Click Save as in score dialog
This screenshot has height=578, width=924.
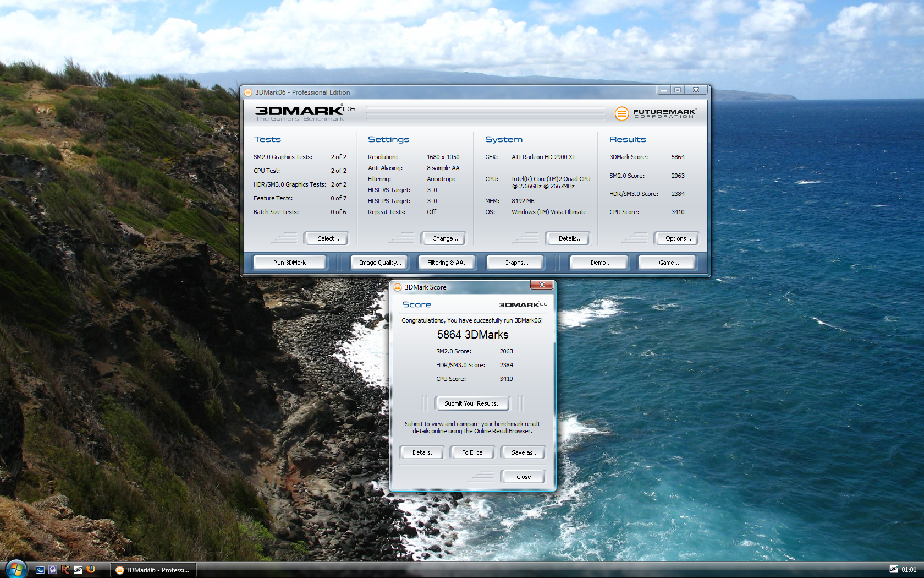click(x=524, y=452)
